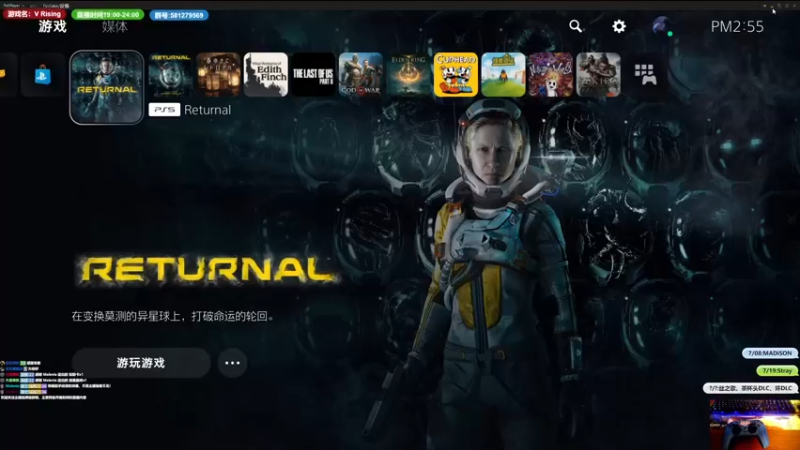The height and width of the screenshot is (450, 800).
Task: Open the search magnifier icon
Action: point(576,26)
